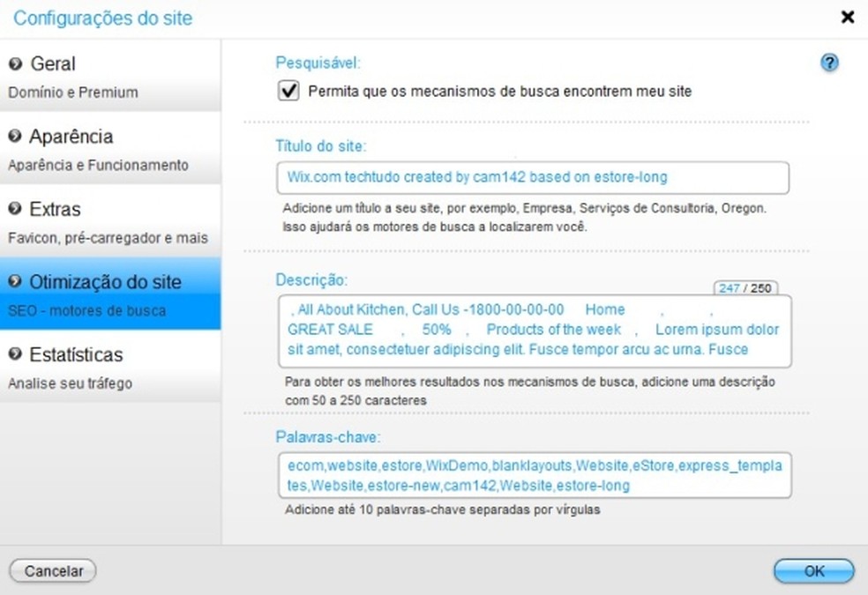
Task: Close the Configurações do site dialog
Action: click(848, 17)
